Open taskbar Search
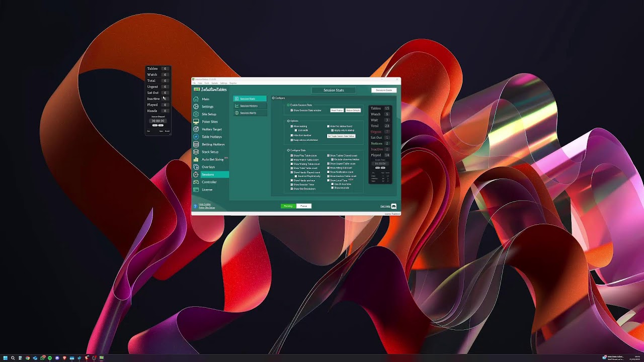 pos(13,358)
